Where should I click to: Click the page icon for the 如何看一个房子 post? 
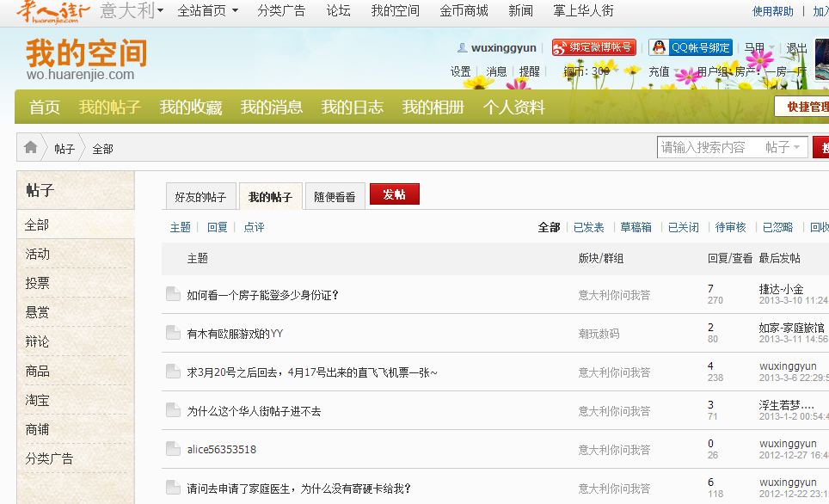173,294
